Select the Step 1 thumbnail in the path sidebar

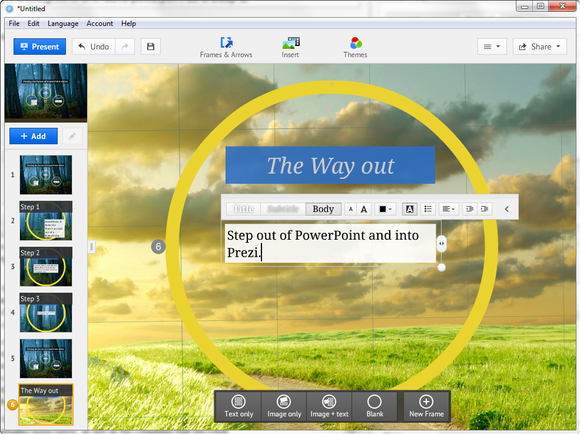tap(46, 221)
